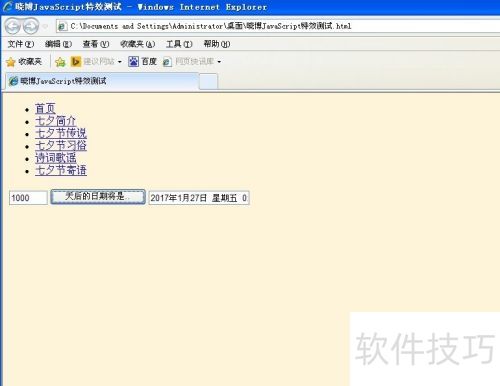Open the 帮助(H) menu
Screen dimensions: 500x386
coord(217,44)
